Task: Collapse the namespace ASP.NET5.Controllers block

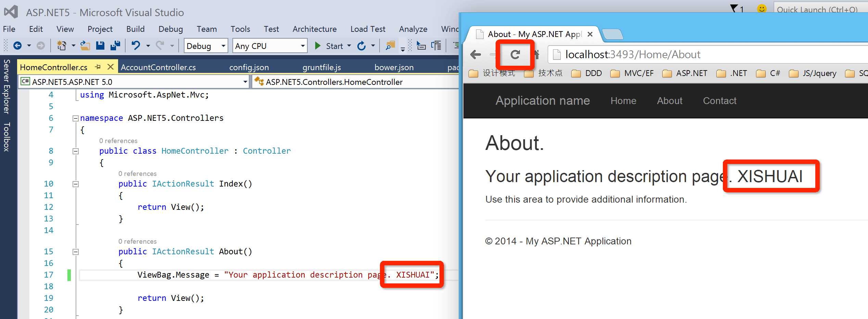Action: pos(76,118)
